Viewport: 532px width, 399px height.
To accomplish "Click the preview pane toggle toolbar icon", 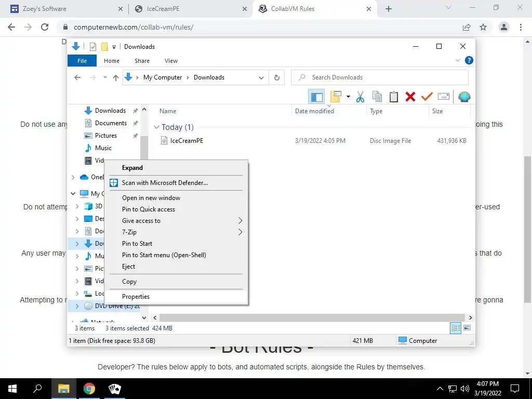I will click(x=316, y=97).
